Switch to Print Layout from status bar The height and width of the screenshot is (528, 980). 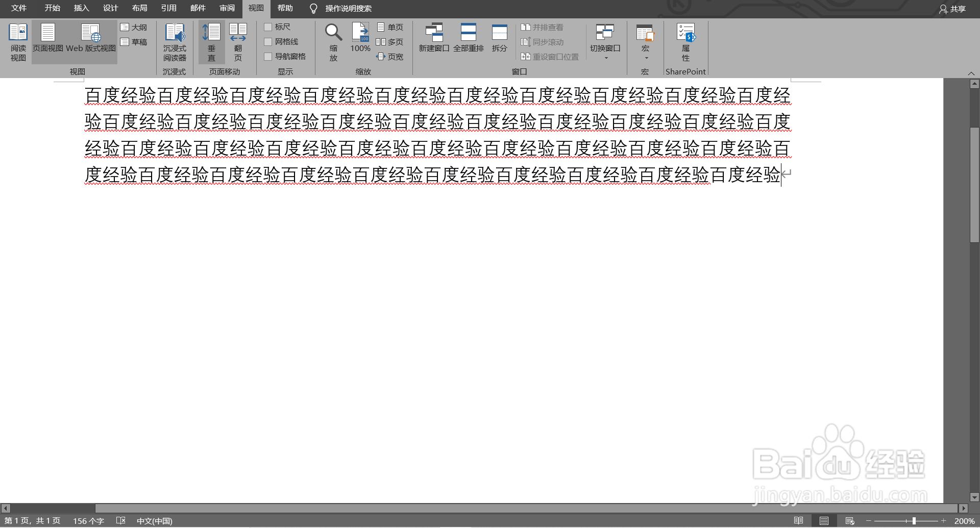[824, 521]
